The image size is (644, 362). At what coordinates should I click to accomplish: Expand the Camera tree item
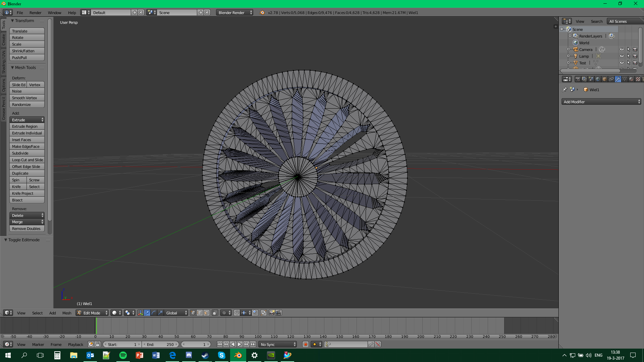pyautogui.click(x=568, y=49)
